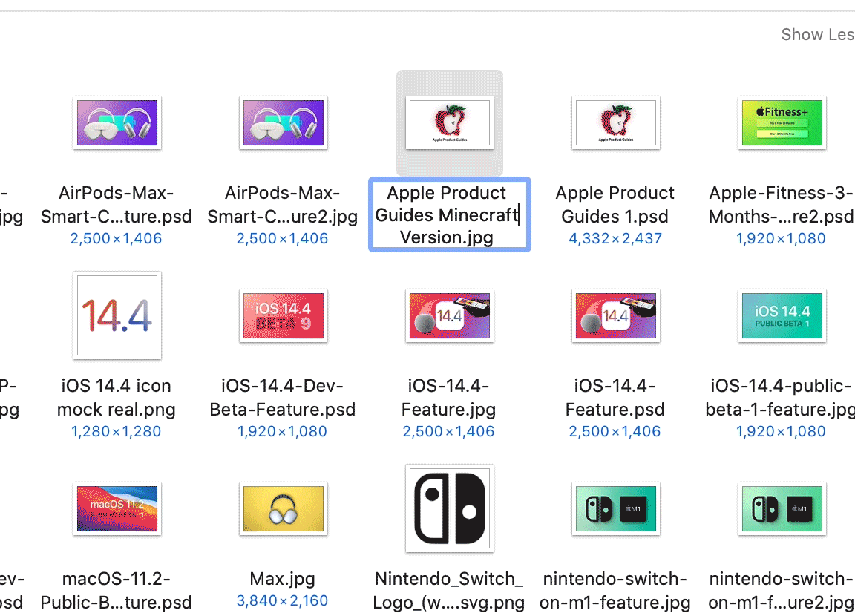Select the AirPods-Max-Smart-C...ture.psd thumbnail
Image resolution: width=855 pixels, height=616 pixels.
click(117, 122)
